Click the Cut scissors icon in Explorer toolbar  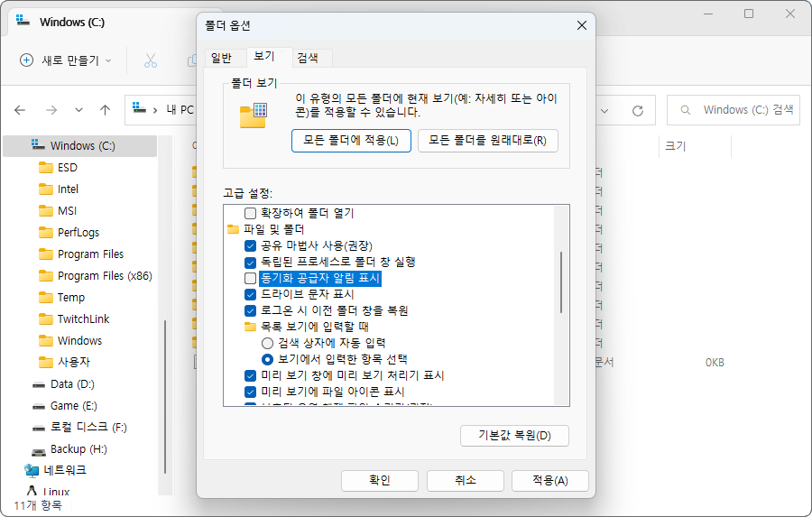[150, 60]
